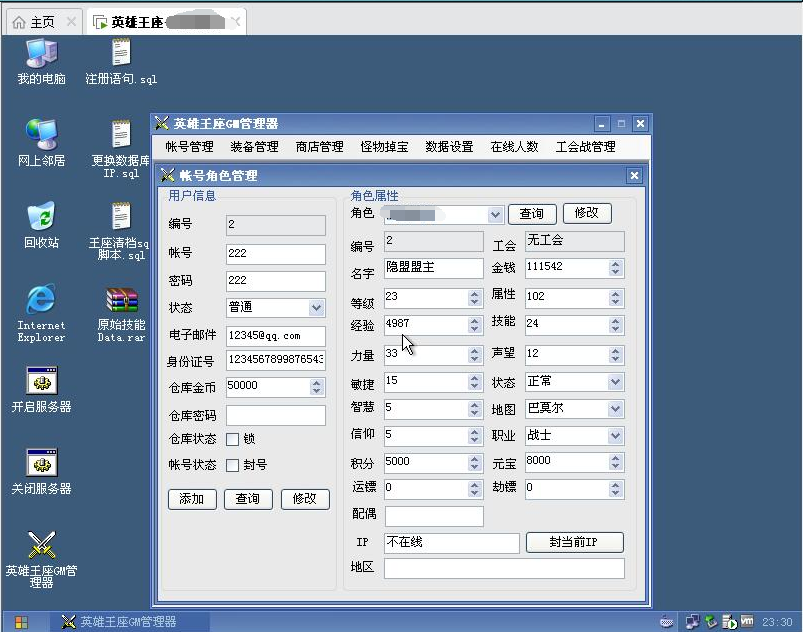Screen dimensions: 807x632
Task: Increase the 等级 value with up arrow
Action: coord(475,293)
